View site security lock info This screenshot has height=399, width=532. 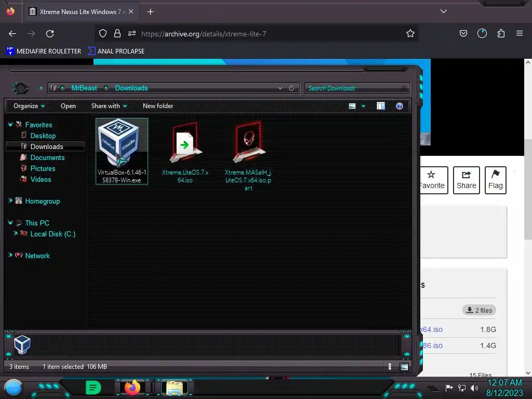coord(117,34)
